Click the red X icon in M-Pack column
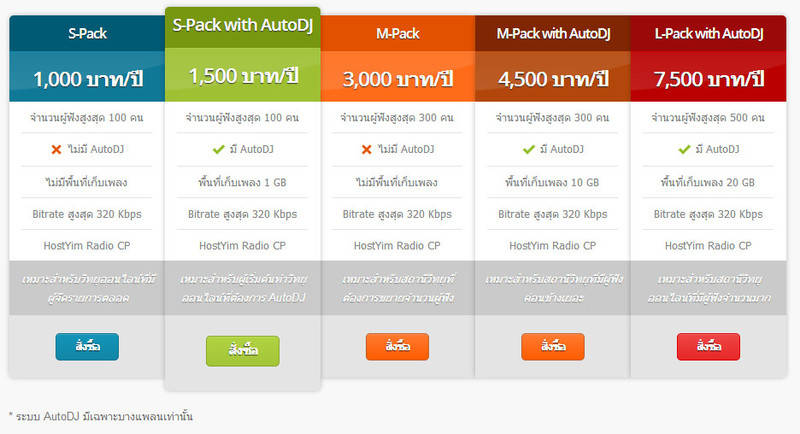This screenshot has height=434, width=800. 366,149
